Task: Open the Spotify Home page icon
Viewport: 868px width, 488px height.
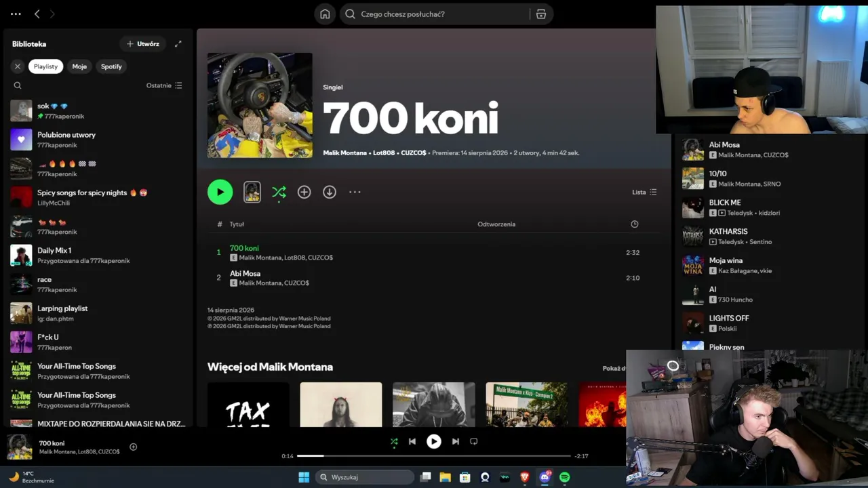Action: click(325, 14)
